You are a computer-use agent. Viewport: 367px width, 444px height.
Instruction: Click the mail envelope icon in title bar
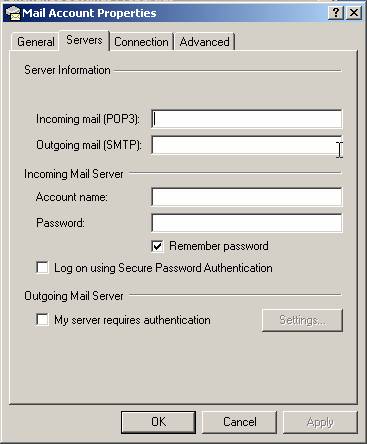point(13,13)
